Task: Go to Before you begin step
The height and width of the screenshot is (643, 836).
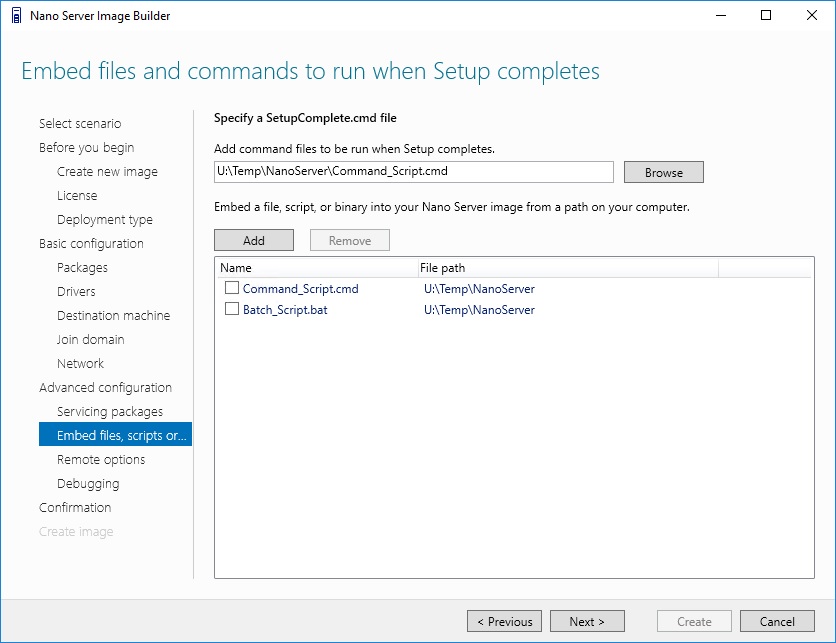Action: [86, 148]
